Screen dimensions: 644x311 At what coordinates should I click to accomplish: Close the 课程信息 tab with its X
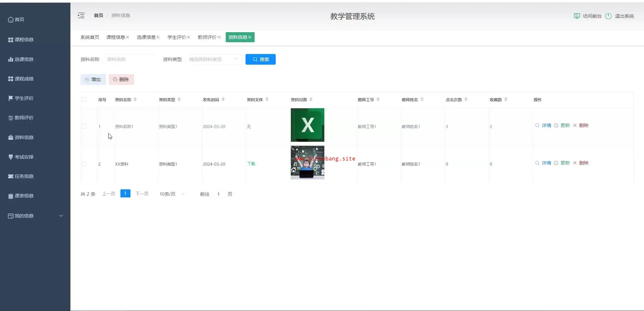[x=127, y=37]
